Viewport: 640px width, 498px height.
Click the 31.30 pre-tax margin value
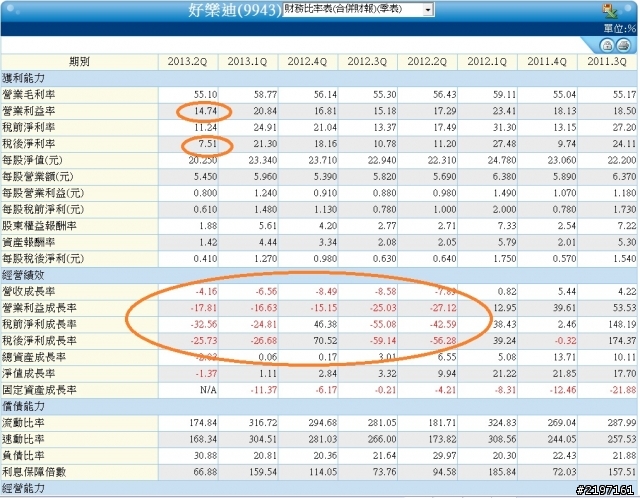504,127
